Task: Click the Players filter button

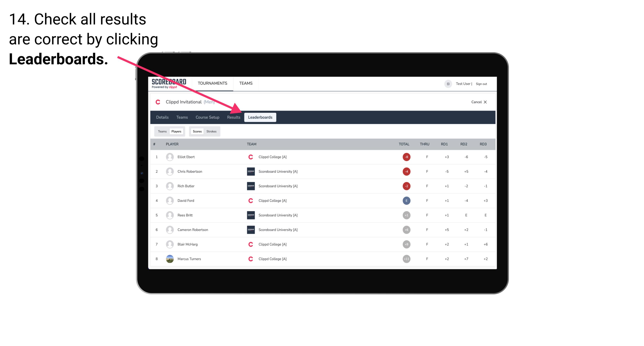Action: click(176, 131)
